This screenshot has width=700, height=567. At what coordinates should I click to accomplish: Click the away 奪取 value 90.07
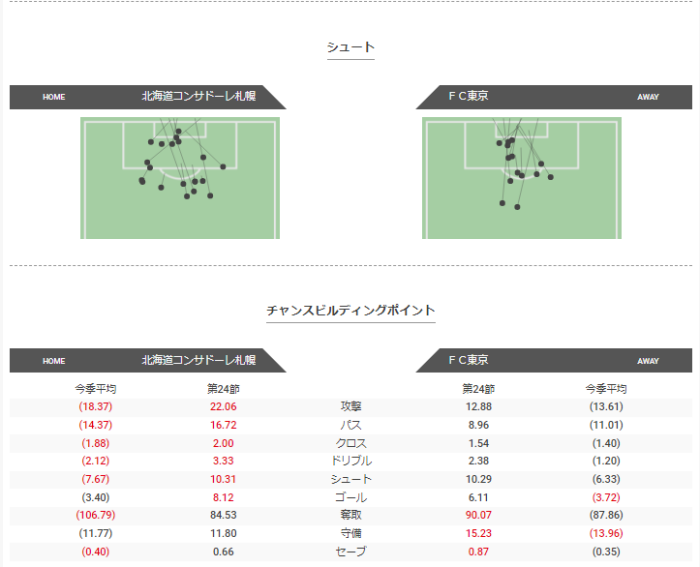click(x=476, y=515)
